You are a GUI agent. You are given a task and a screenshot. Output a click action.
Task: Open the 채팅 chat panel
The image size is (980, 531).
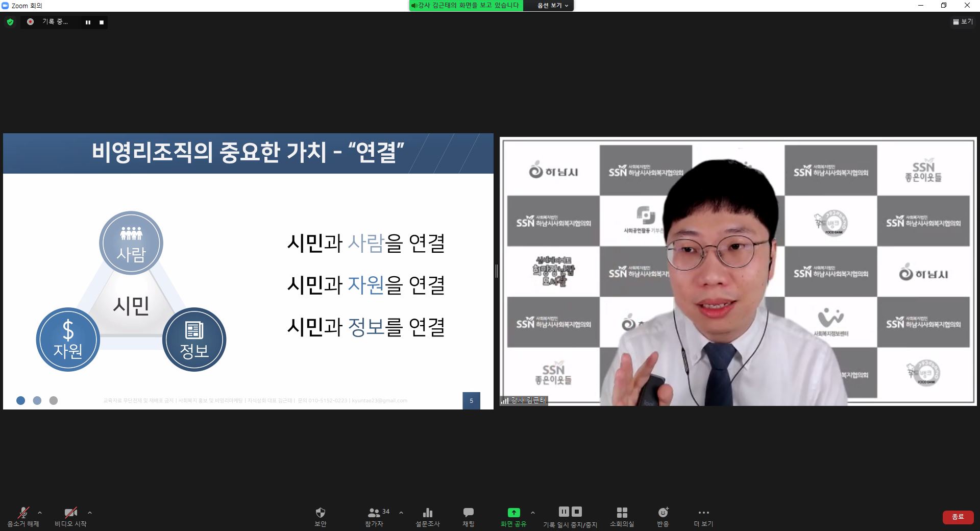[468, 516]
